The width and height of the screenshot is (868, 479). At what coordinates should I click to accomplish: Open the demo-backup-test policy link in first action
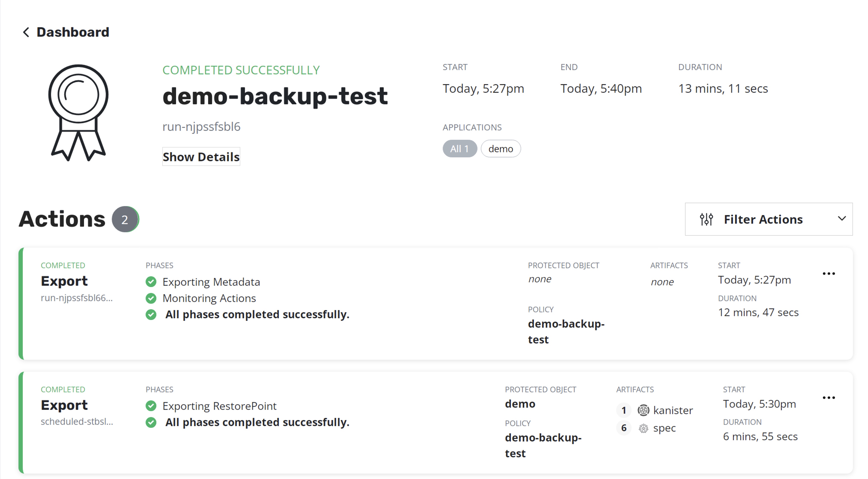(x=566, y=332)
